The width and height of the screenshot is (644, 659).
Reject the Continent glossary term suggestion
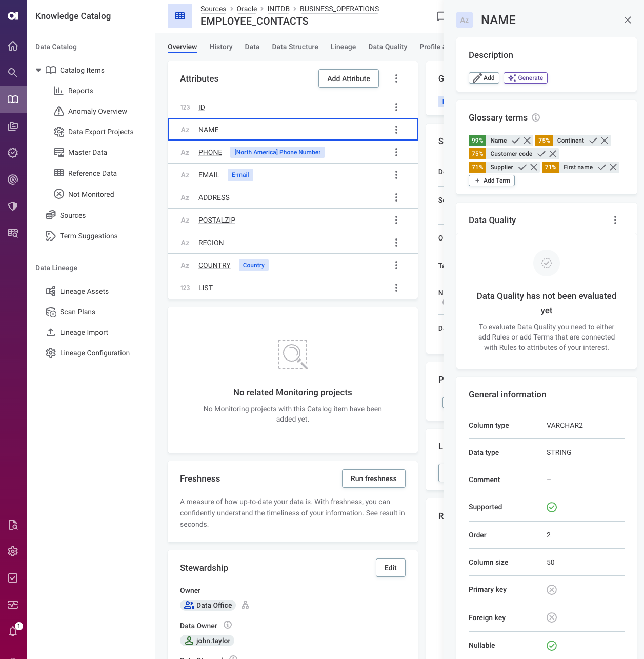click(605, 140)
